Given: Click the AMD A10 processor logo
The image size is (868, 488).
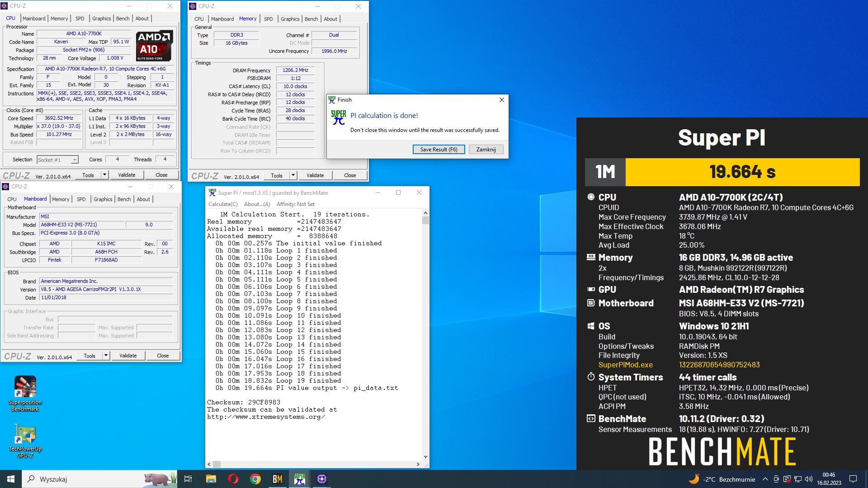Looking at the screenshot, I should (x=154, y=46).
